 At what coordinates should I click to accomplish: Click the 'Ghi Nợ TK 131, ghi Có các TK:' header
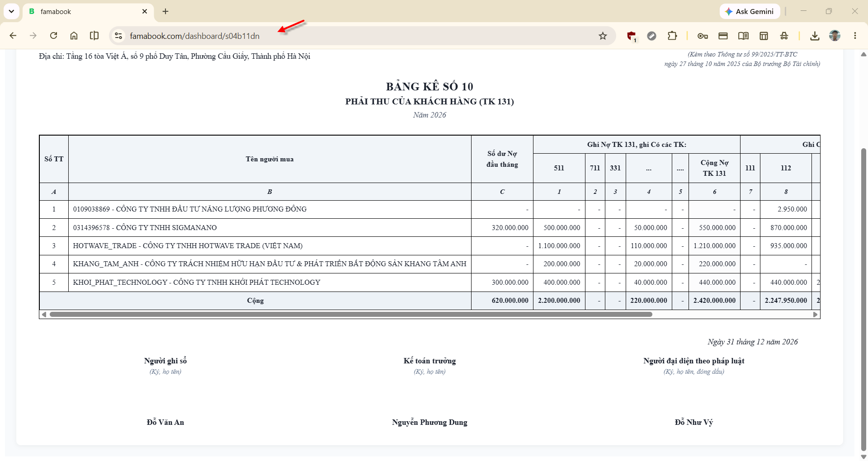pyautogui.click(x=637, y=145)
